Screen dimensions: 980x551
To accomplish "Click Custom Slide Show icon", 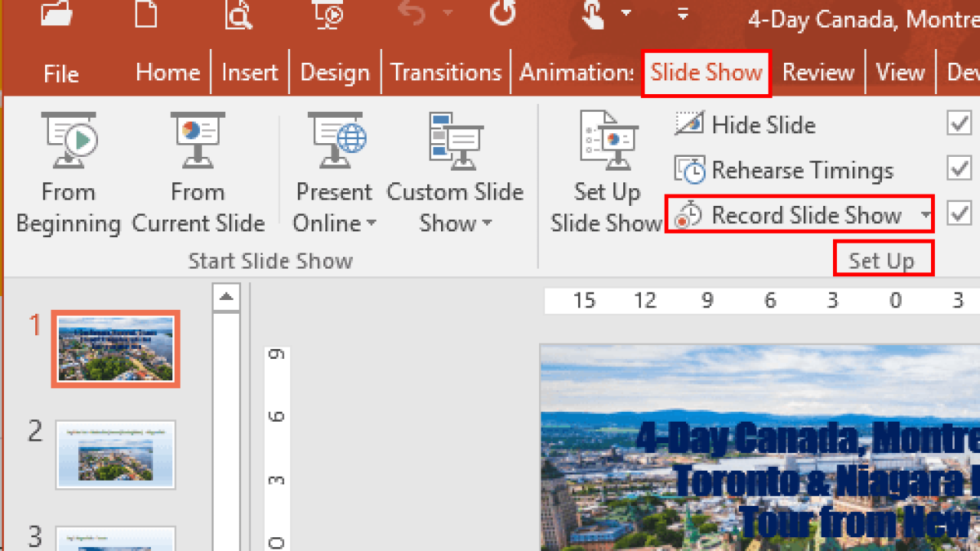I will tap(455, 142).
